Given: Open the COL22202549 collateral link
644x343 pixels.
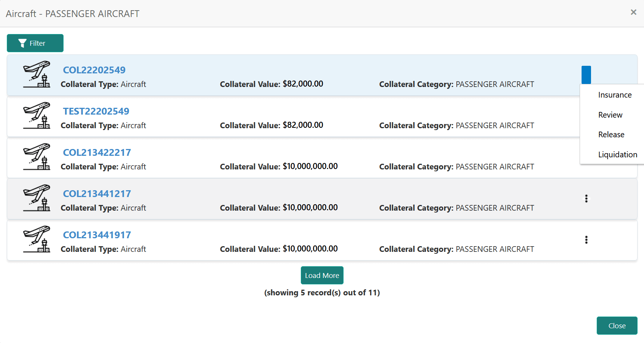Looking at the screenshot, I should click(x=94, y=70).
